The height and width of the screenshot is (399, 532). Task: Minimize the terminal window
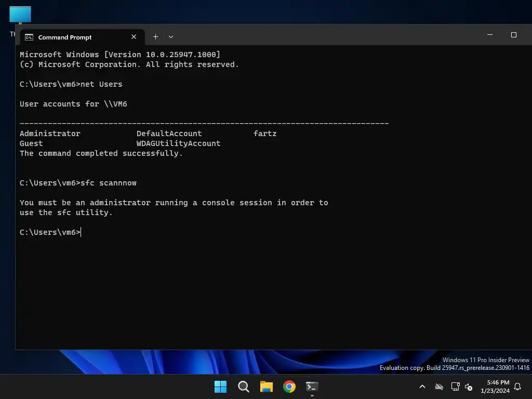coord(489,35)
